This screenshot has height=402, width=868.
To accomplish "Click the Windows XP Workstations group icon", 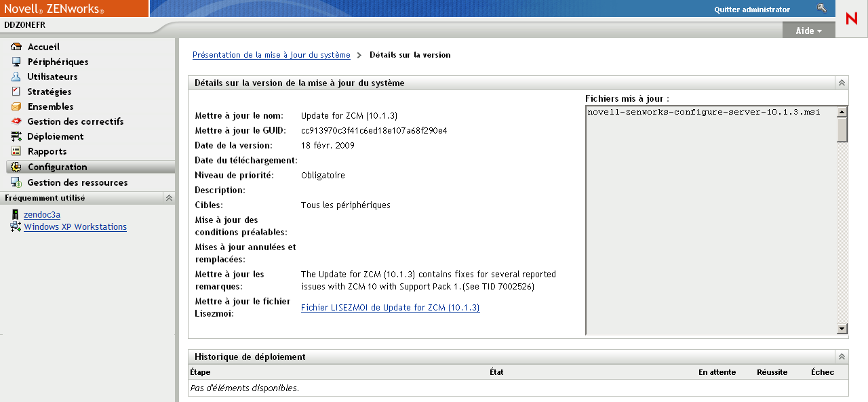I will [16, 227].
